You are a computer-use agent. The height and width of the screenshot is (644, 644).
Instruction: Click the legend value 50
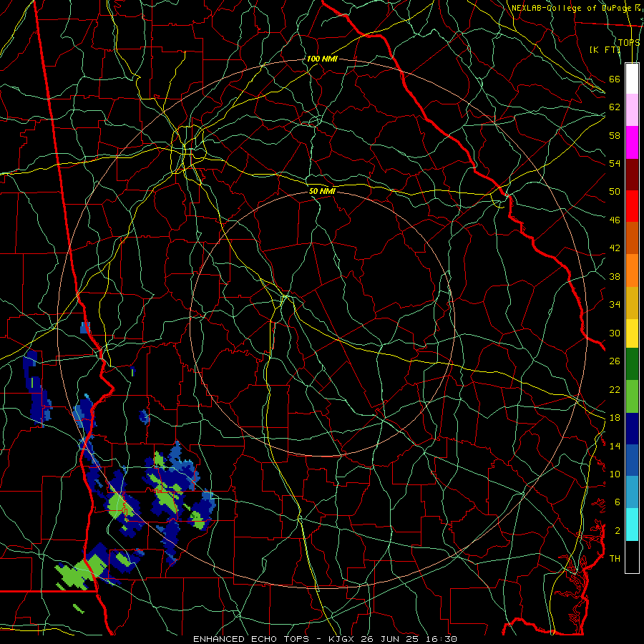pyautogui.click(x=615, y=192)
